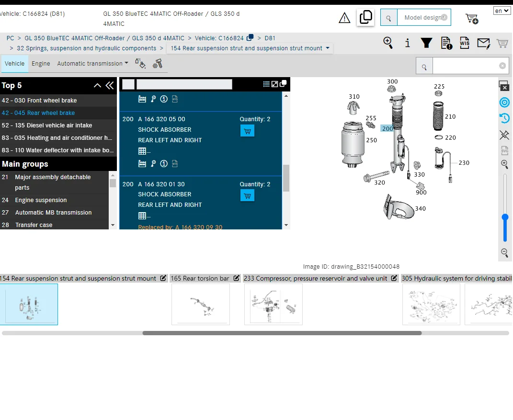The image size is (513, 420).
Task: Open the shopping cart with plus icon
Action: tap(472, 19)
